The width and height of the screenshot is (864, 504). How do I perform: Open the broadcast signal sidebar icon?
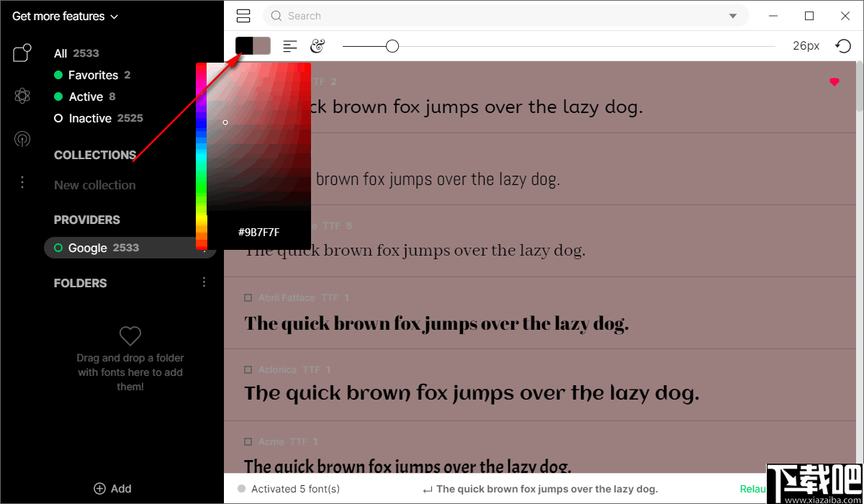pos(22,139)
